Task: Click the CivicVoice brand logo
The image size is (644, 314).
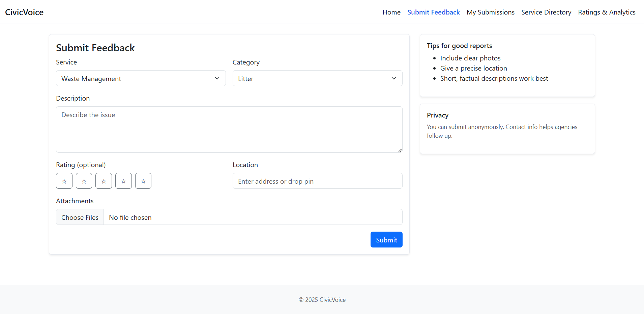Action: (x=24, y=12)
